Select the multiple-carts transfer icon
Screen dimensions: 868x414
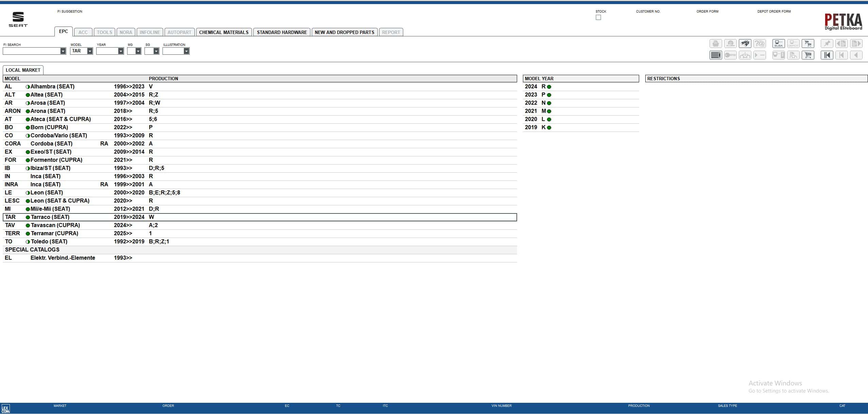(x=808, y=44)
